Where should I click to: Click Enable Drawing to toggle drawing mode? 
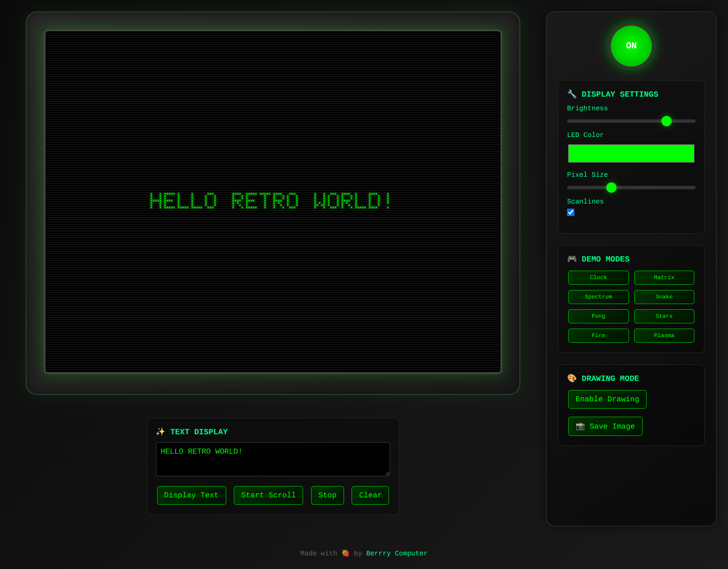click(x=607, y=399)
